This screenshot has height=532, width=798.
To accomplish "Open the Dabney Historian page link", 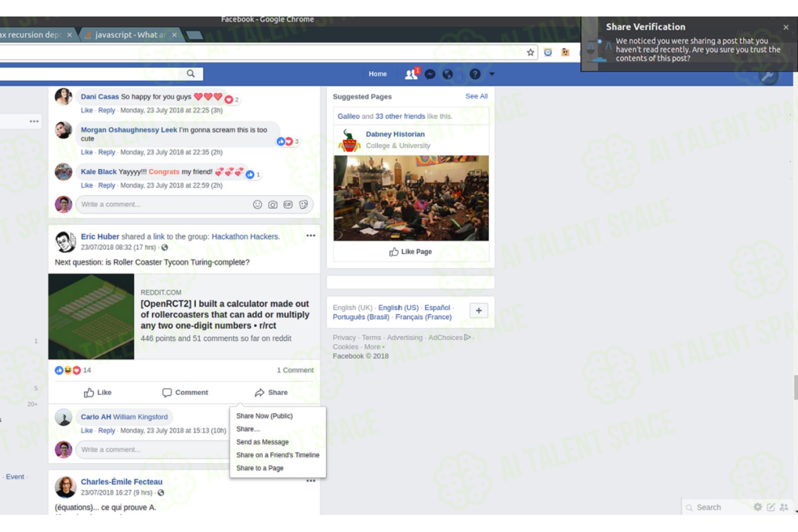I will [x=395, y=134].
